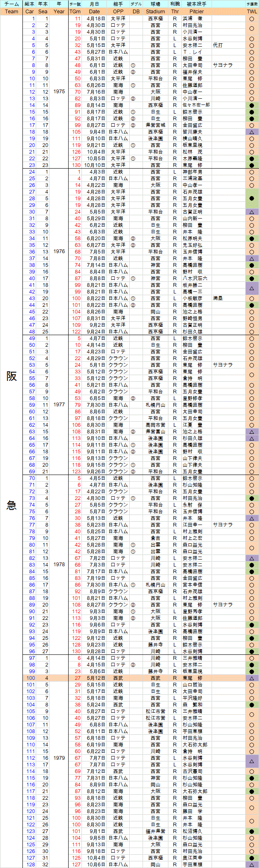The image size is (259, 868).
Task: Select the year cell '1976'
Action: point(59,251)
